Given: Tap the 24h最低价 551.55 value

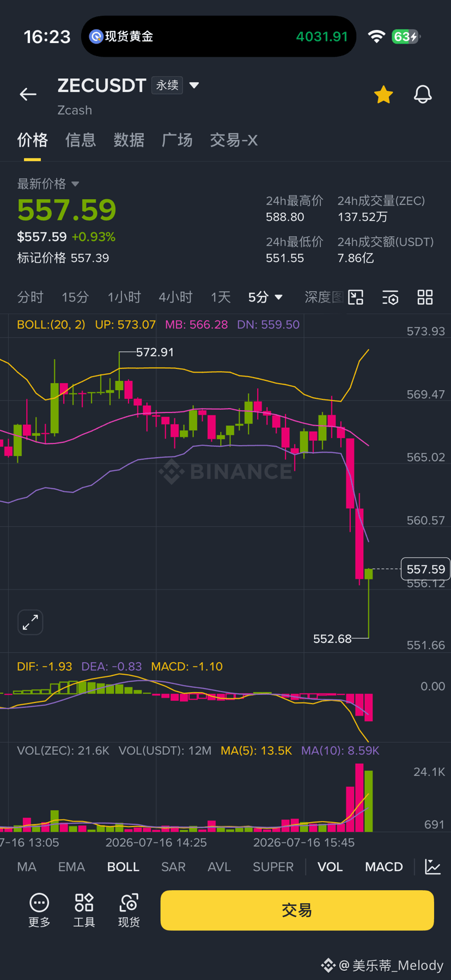Looking at the screenshot, I should 285,258.
